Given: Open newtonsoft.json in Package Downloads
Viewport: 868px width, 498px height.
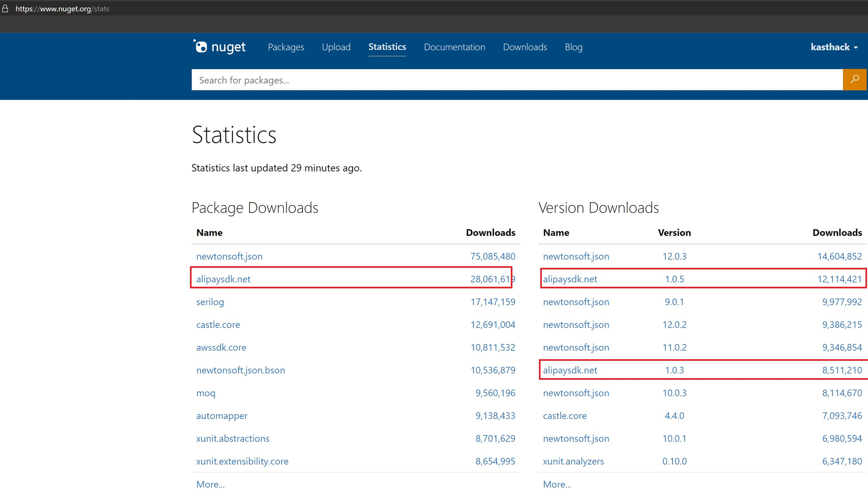Looking at the screenshot, I should pyautogui.click(x=229, y=256).
